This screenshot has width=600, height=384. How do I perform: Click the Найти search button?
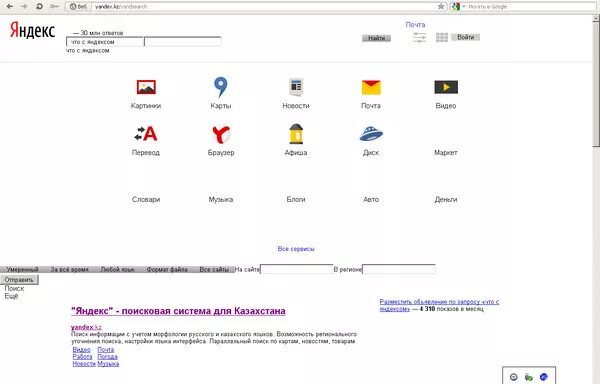(x=377, y=38)
